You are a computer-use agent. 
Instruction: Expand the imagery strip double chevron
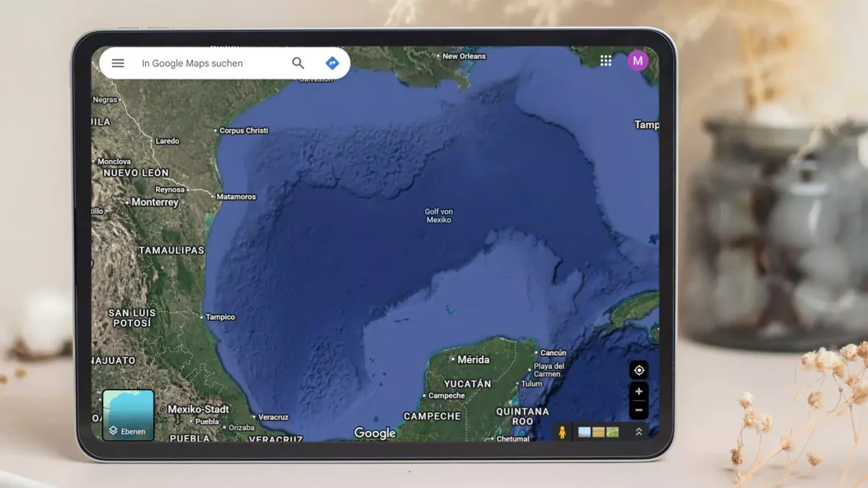tap(639, 432)
